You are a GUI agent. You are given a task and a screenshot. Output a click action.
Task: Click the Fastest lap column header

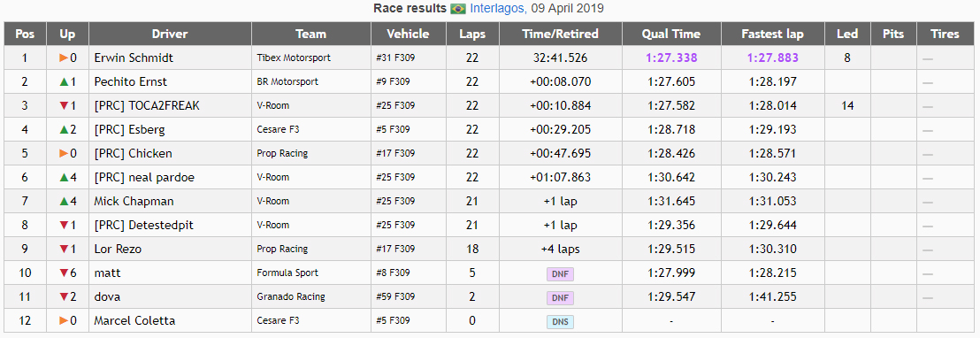point(772,34)
